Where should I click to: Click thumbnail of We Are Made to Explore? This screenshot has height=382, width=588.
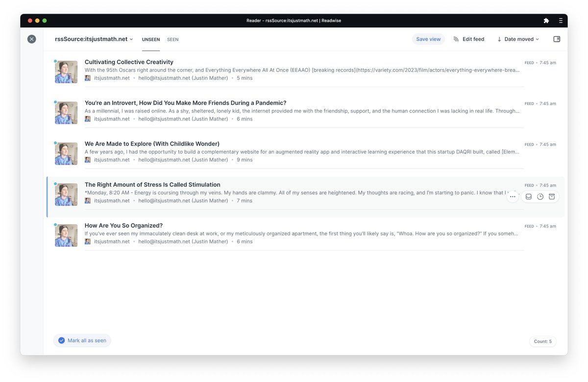pyautogui.click(x=66, y=154)
